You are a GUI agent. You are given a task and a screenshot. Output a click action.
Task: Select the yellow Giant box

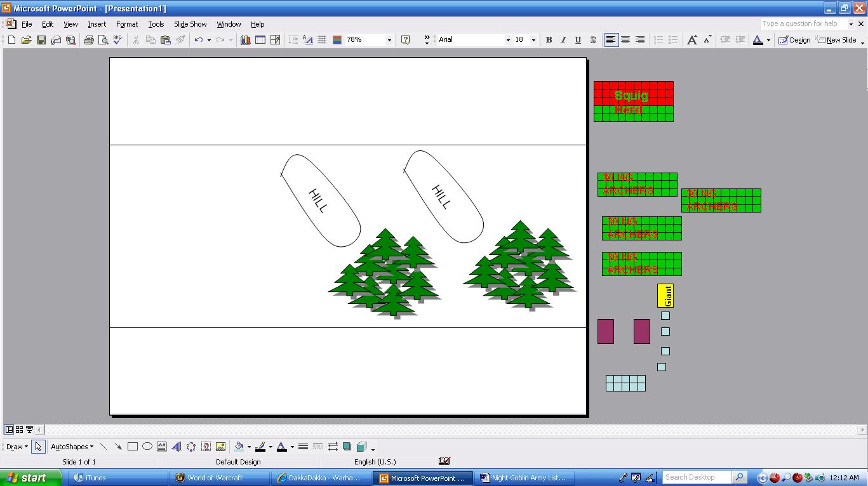click(665, 296)
